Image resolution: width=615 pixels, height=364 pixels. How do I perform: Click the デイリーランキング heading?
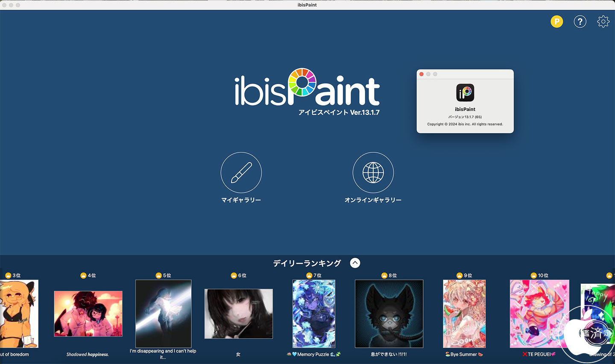[307, 263]
